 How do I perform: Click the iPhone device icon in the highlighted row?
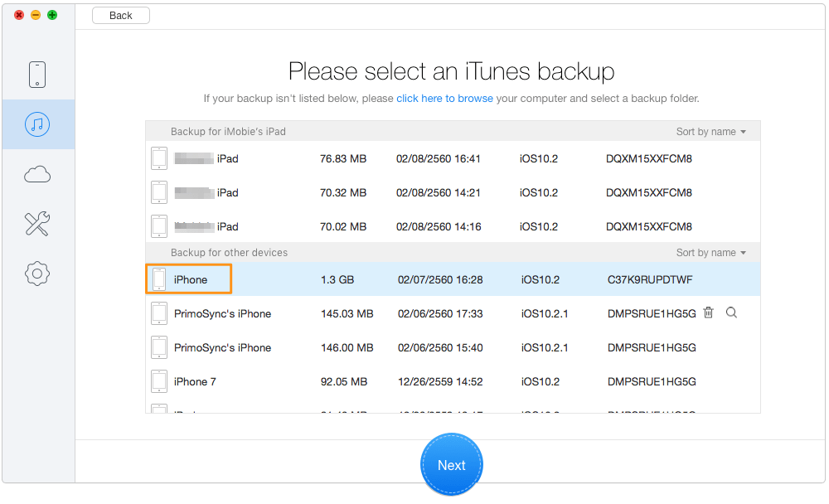pyautogui.click(x=158, y=279)
